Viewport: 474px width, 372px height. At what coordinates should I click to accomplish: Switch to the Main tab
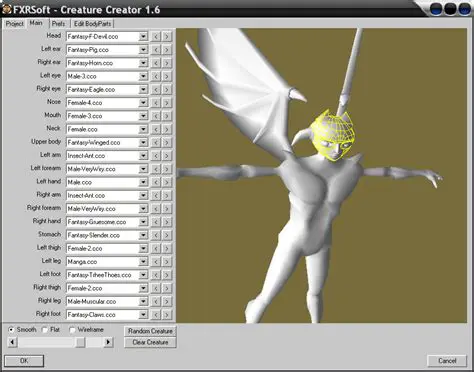(x=36, y=23)
